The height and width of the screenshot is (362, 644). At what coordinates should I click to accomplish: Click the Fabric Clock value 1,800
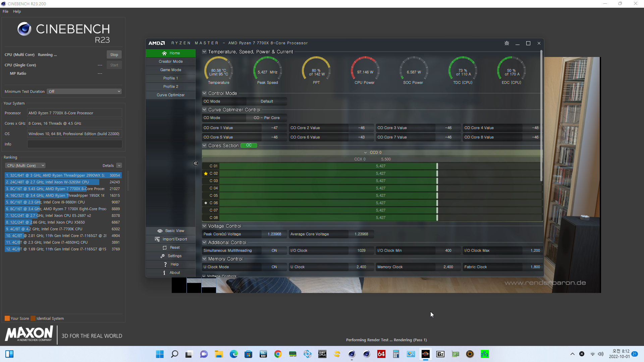[x=535, y=267]
